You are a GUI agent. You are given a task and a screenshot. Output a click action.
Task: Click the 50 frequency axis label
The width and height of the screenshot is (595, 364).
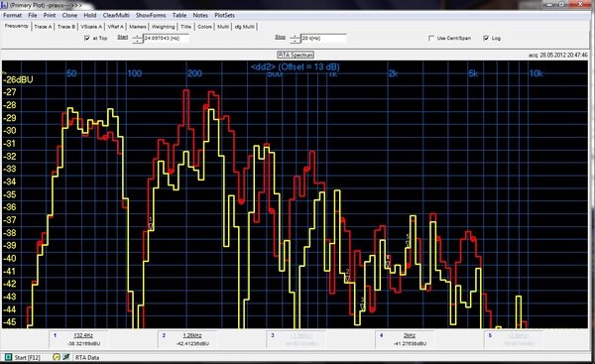[x=71, y=73]
